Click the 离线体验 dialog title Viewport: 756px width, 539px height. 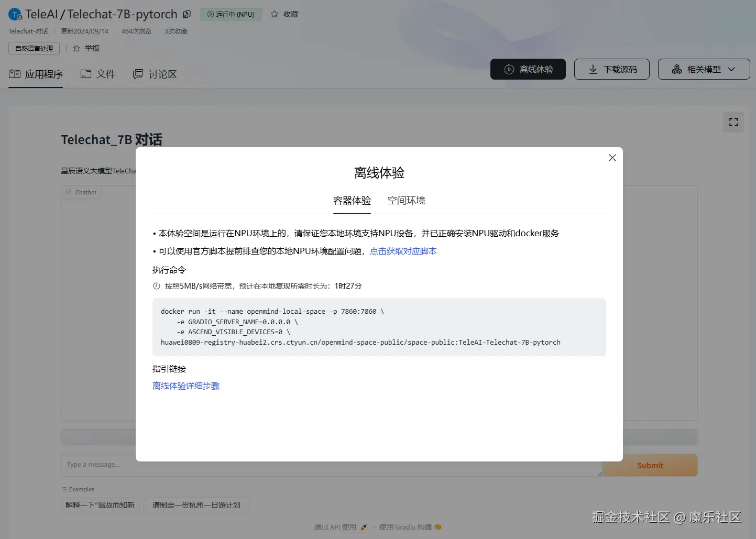[379, 173]
